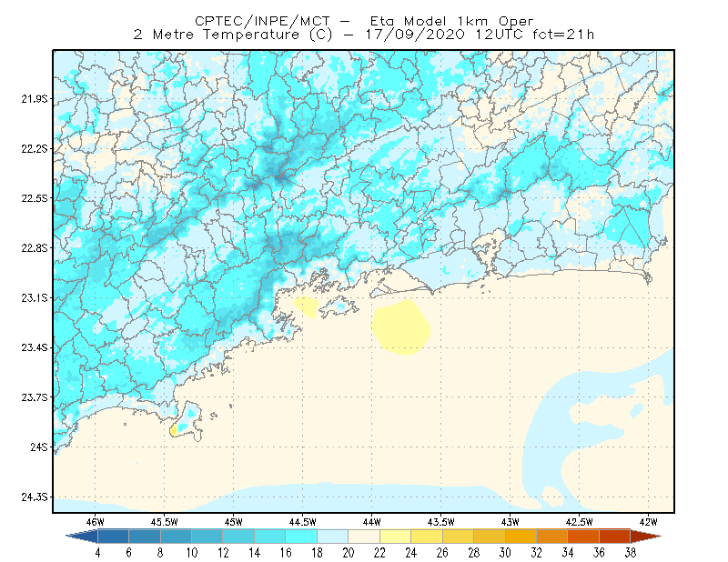Click the small yellow patch near 44.5W coast
Viewport: 728px width, 562px height.
point(306,307)
